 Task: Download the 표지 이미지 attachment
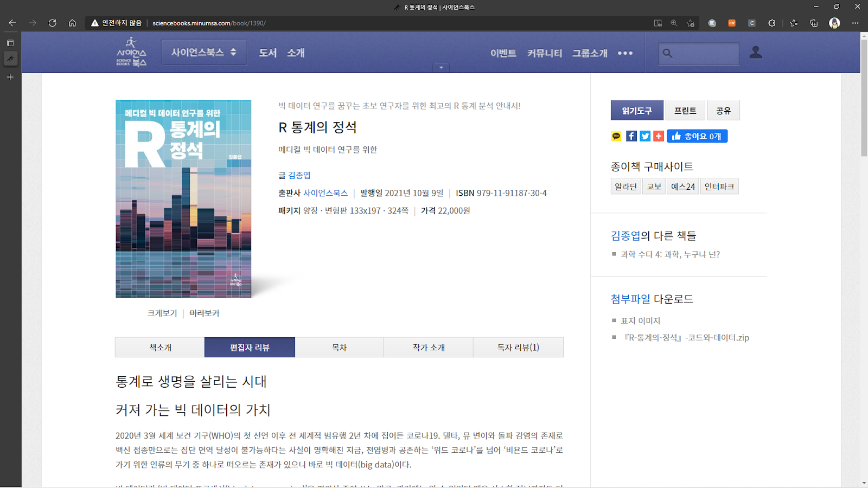pyautogui.click(x=641, y=320)
